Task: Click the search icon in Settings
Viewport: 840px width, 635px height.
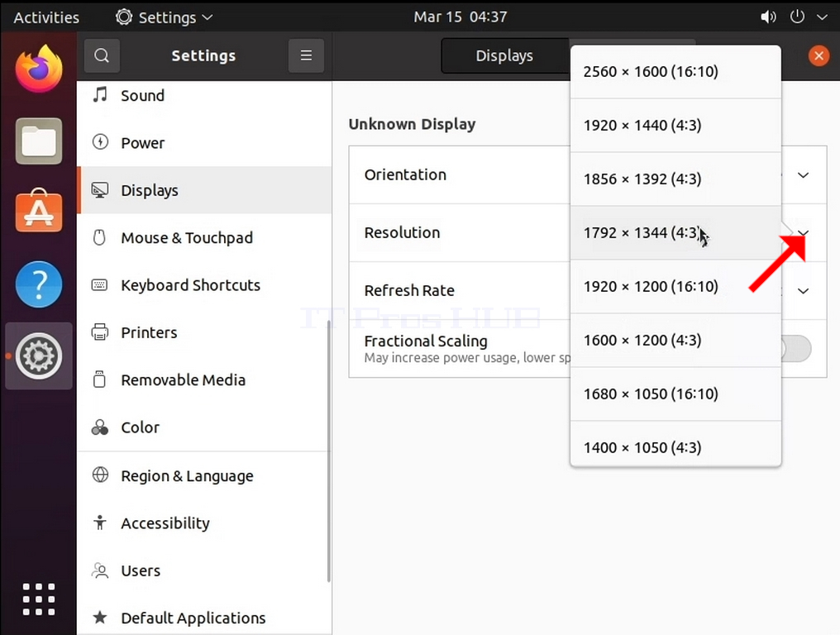Action: pyautogui.click(x=102, y=55)
